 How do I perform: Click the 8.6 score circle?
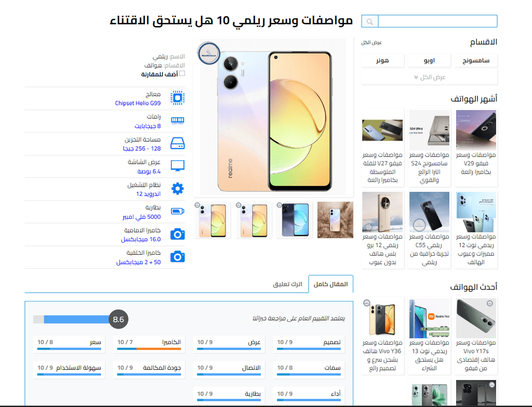pos(118,319)
